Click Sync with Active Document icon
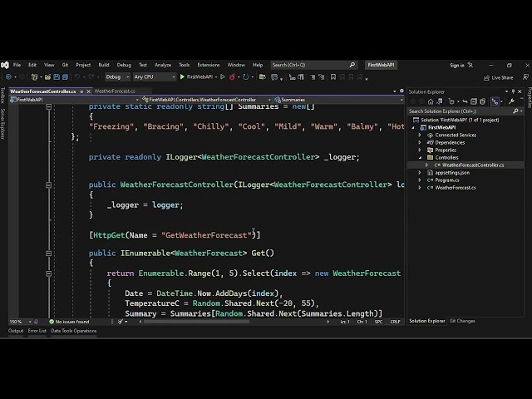532x399 pixels. click(x=465, y=101)
